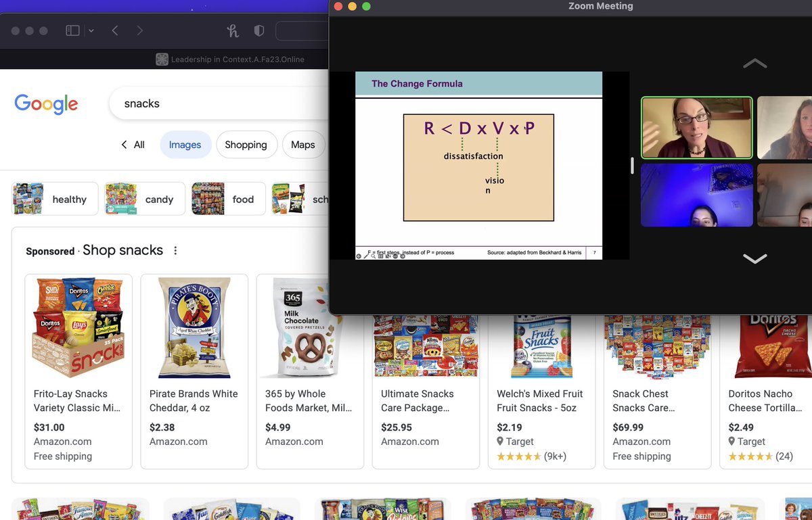The image size is (812, 520).
Task: Choose the healthy suggestion chip
Action: pyautogui.click(x=55, y=199)
